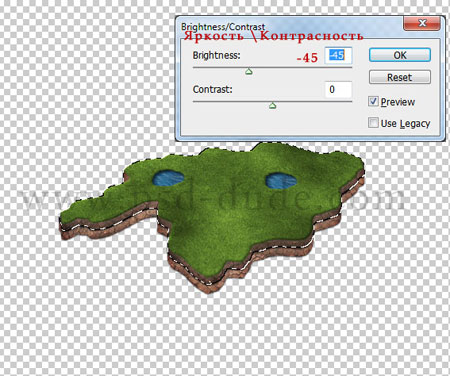
Task: Click the left blue pond on the island
Action: [x=168, y=178]
